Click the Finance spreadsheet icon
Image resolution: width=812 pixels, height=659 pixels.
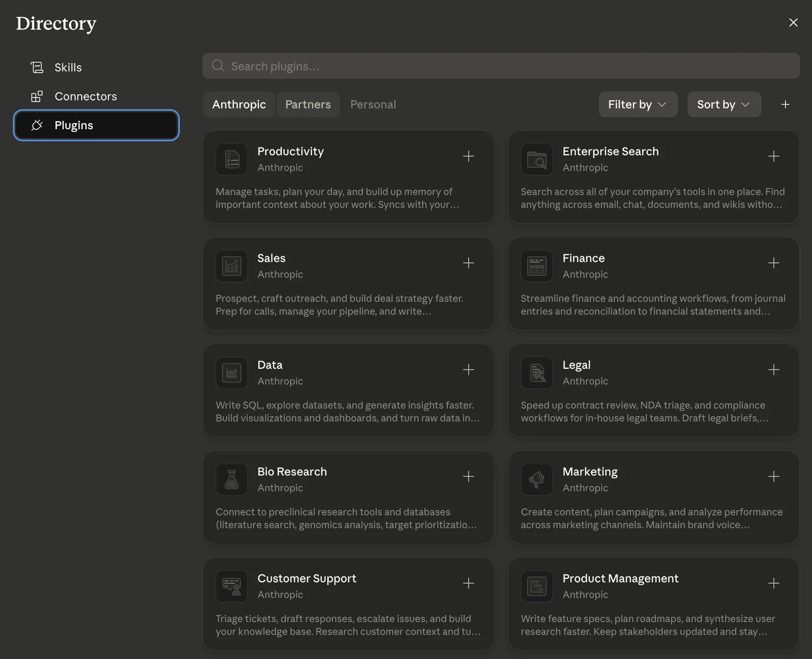[537, 266]
